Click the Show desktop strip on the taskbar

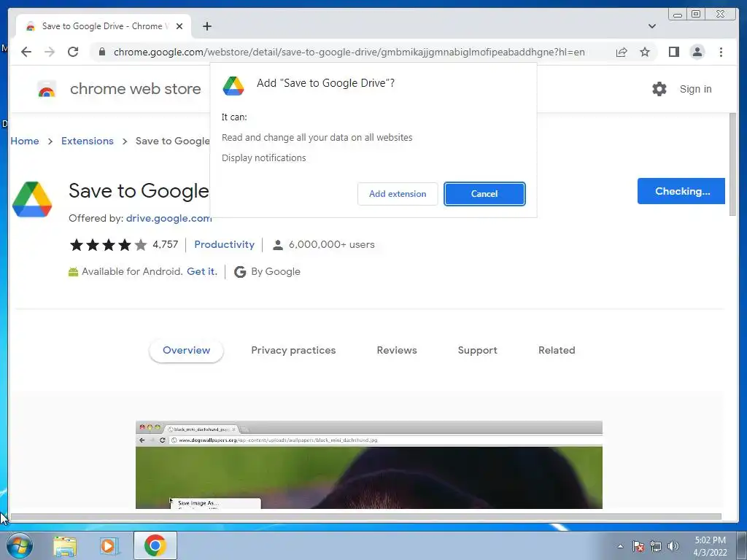(x=742, y=545)
